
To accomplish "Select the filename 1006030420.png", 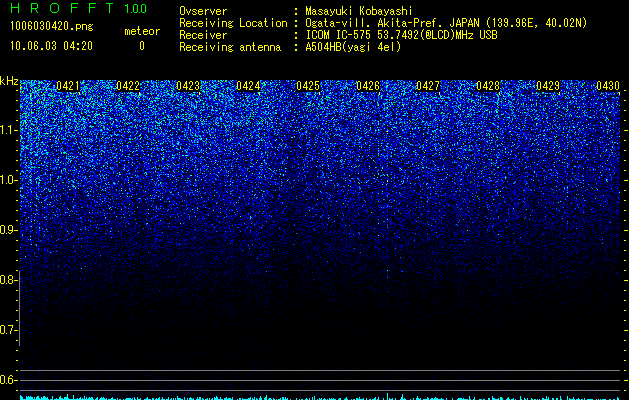I will (52, 27).
